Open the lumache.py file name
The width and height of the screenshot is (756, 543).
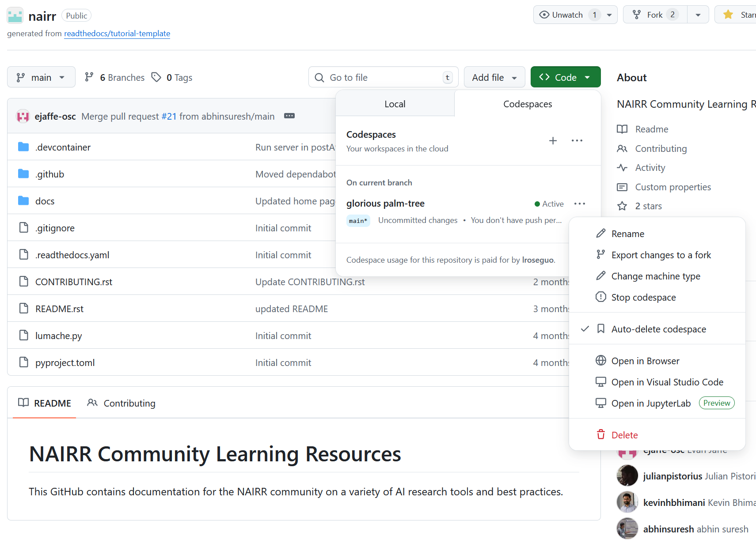(59, 336)
